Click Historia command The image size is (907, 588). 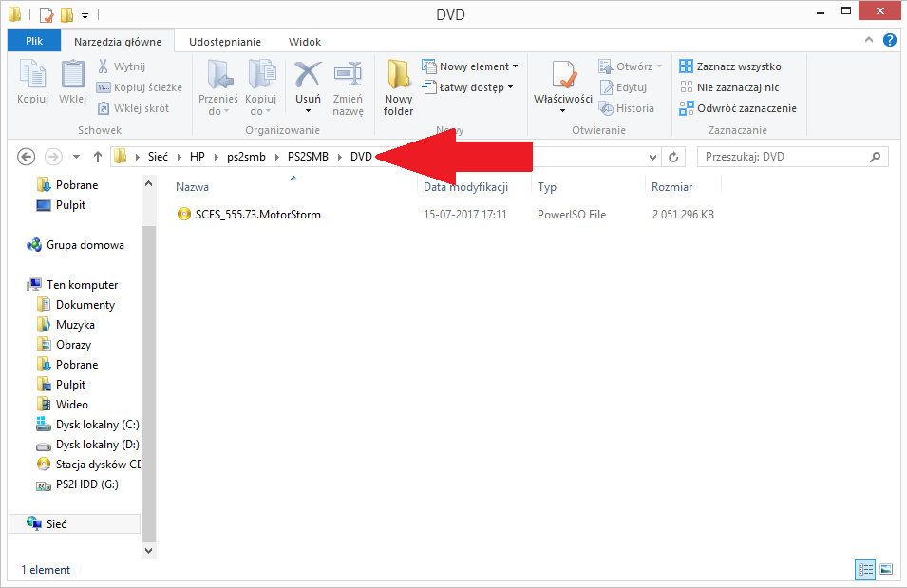pos(627,108)
